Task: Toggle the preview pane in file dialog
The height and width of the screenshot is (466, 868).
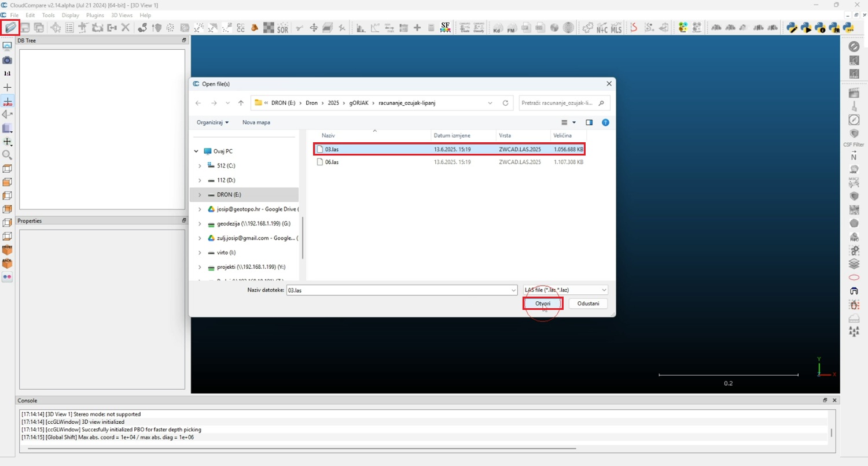Action: pyautogui.click(x=589, y=123)
